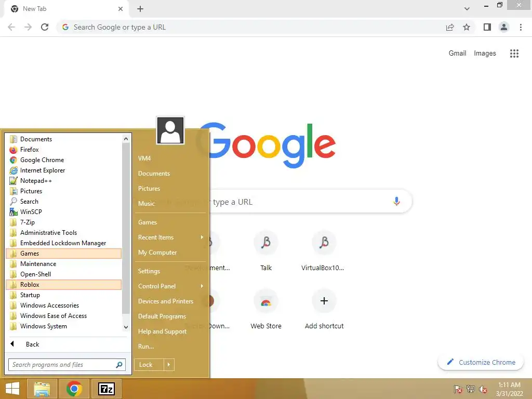Open Gmail link
The width and height of the screenshot is (532, 399).
(457, 54)
